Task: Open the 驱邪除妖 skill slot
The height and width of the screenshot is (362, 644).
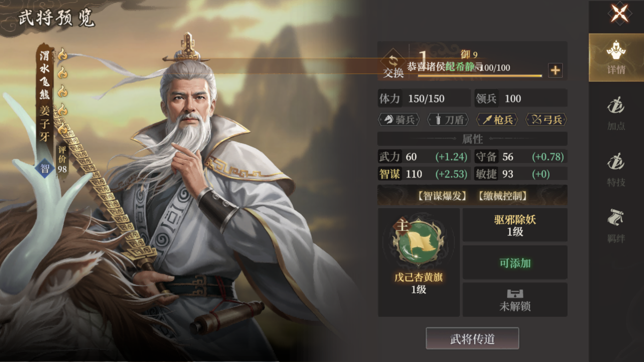Action: (515, 225)
